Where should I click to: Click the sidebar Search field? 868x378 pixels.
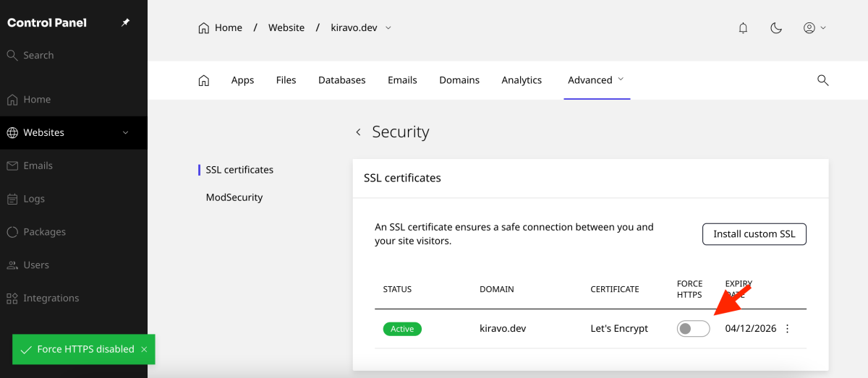[x=38, y=56]
